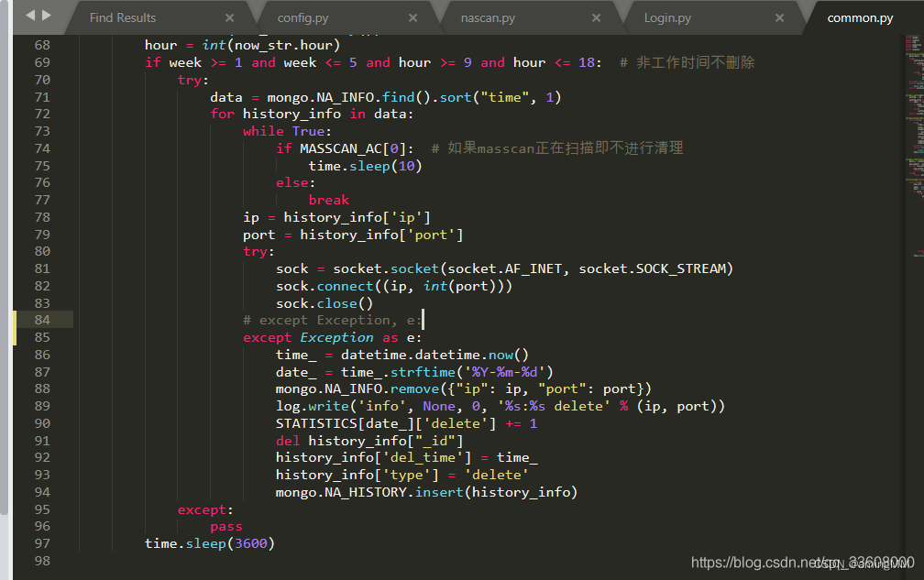This screenshot has width=924, height=580.
Task: Click line number 84 in gutter
Action: (42, 320)
